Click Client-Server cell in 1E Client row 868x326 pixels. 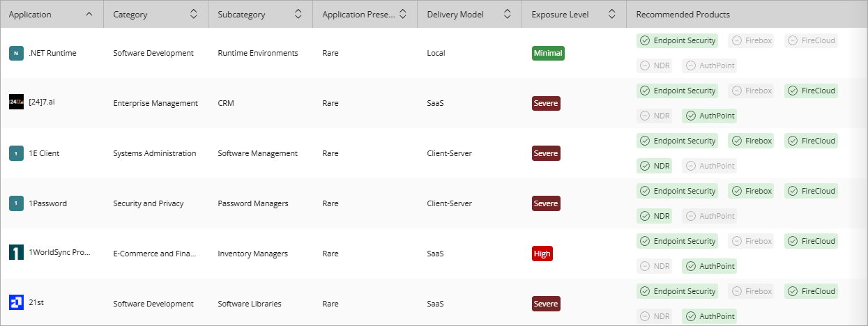[450, 153]
